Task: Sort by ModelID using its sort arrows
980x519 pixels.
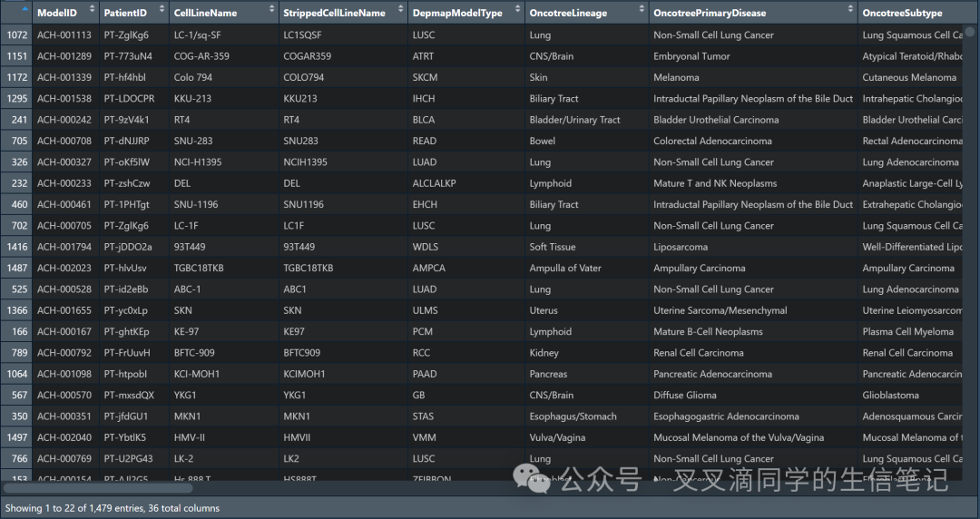Action: click(x=92, y=9)
